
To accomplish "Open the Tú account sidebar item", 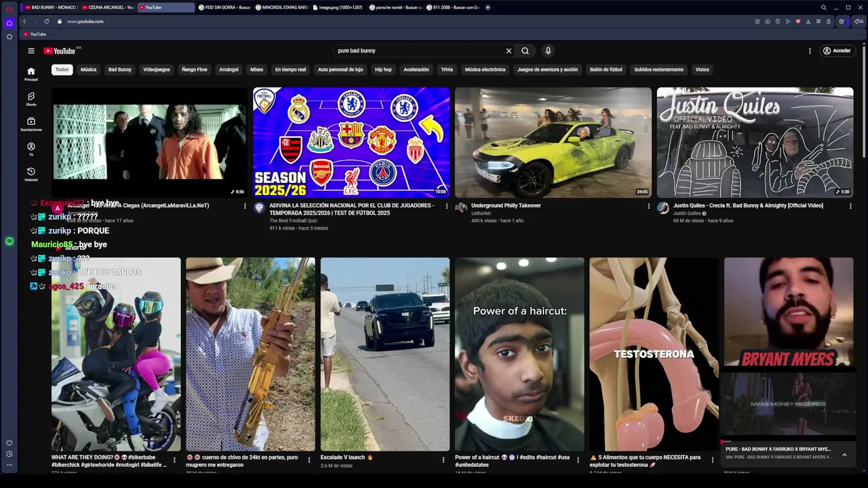I will pyautogui.click(x=31, y=149).
